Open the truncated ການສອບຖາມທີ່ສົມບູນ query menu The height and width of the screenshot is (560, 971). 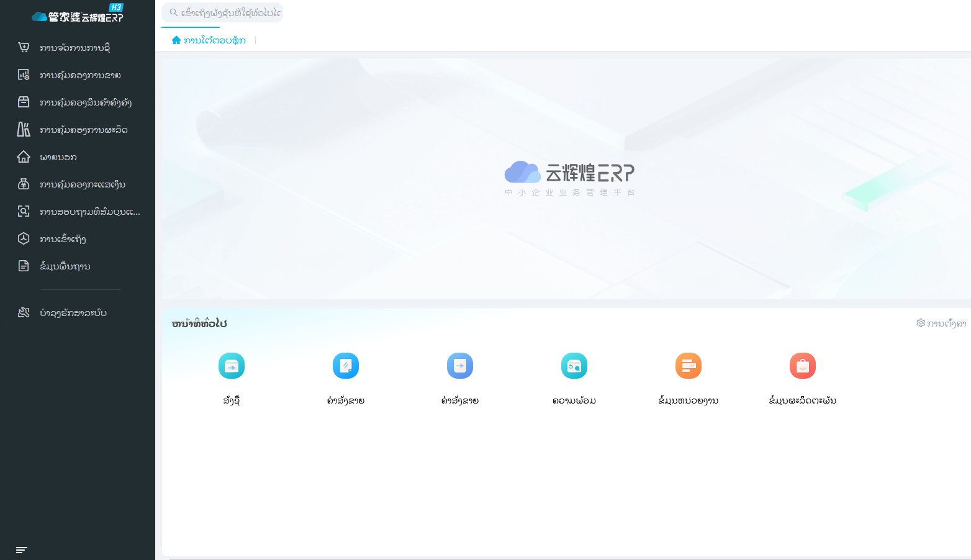[x=89, y=212]
